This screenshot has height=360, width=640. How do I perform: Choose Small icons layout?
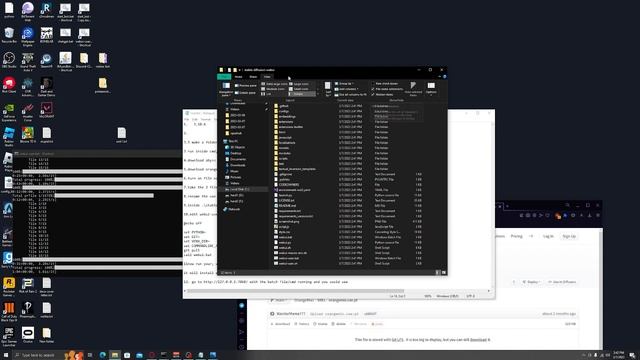(x=299, y=89)
